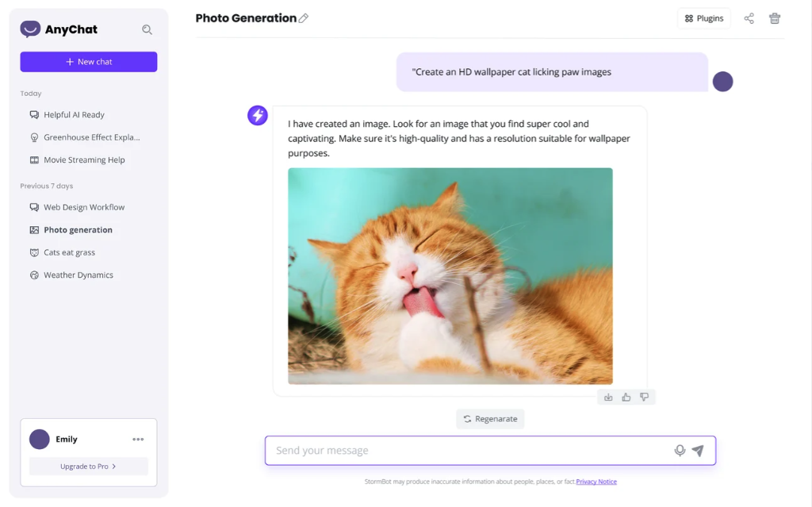This screenshot has height=507, width=812.
Task: Click the share icon in header
Action: coord(749,18)
